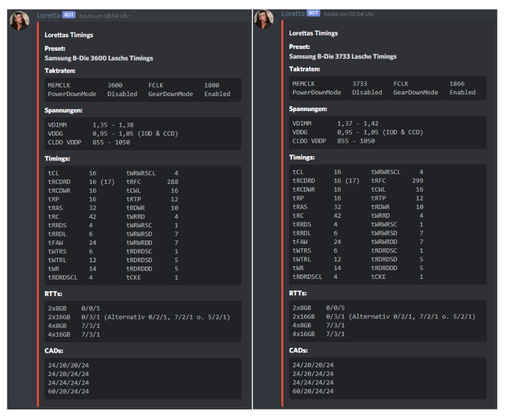The width and height of the screenshot is (506, 420).
Task: Click the BOT badge on the 3733 preset message
Action: [x=314, y=13]
